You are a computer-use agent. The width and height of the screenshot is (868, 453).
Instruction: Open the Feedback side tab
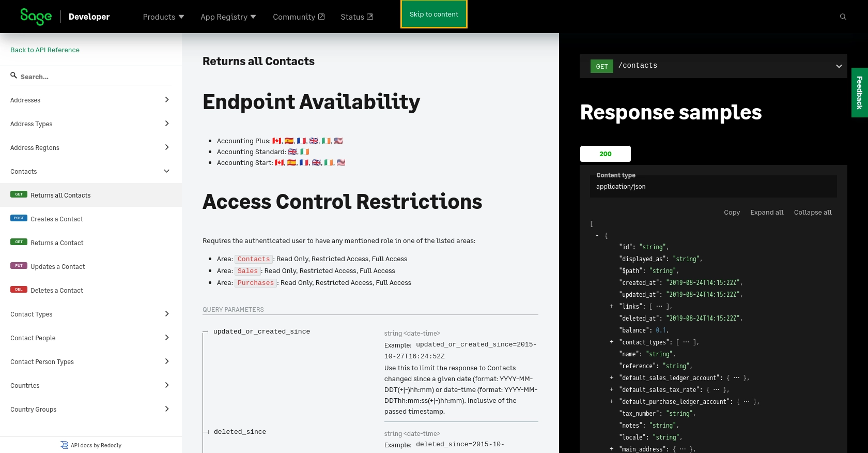click(x=860, y=93)
